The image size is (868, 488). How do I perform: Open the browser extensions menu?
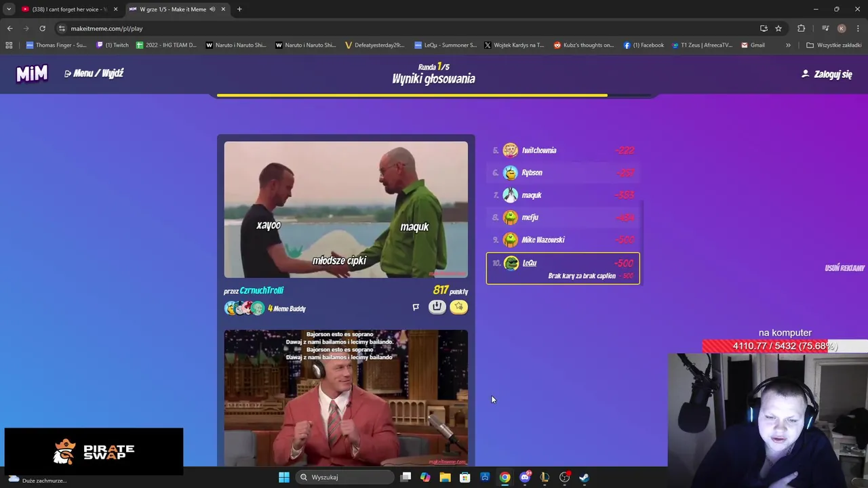coord(801,28)
